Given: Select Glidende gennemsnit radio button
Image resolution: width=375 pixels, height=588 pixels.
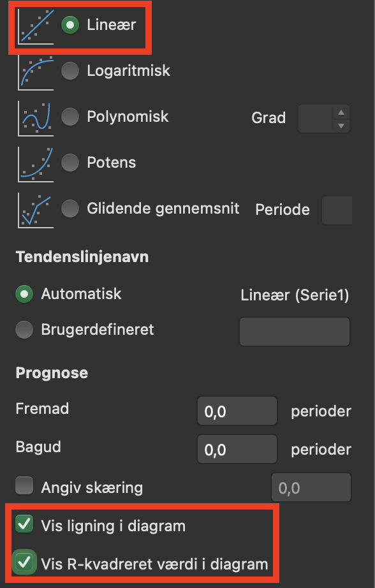Looking at the screenshot, I should (70, 208).
